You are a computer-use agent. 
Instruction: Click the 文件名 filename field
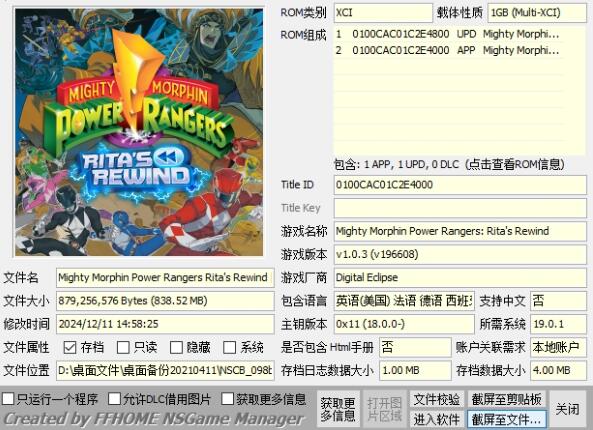tap(165, 278)
